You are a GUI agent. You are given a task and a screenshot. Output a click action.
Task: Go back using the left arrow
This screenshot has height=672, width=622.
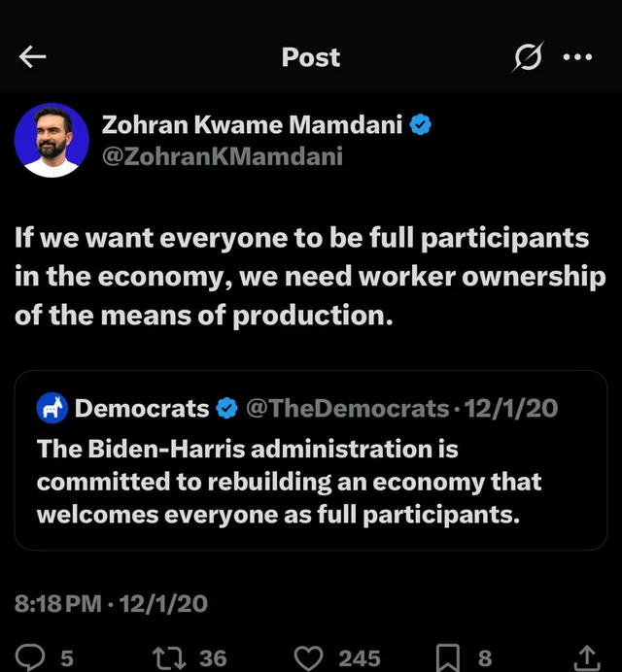point(33,57)
